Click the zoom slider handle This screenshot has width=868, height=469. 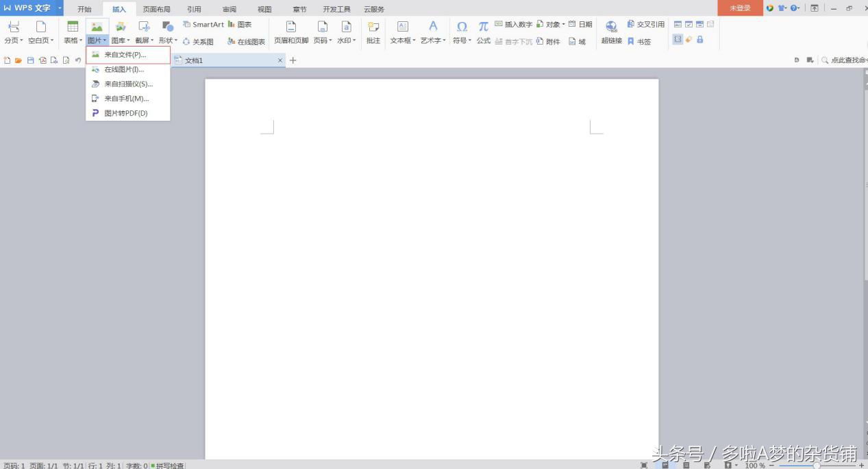click(x=817, y=466)
